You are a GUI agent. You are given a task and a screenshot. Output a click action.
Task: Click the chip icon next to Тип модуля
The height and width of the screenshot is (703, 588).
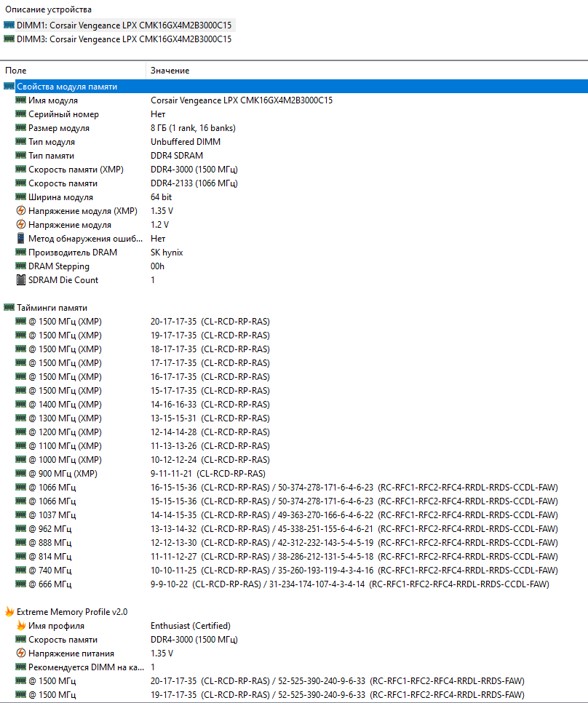tap(20, 142)
